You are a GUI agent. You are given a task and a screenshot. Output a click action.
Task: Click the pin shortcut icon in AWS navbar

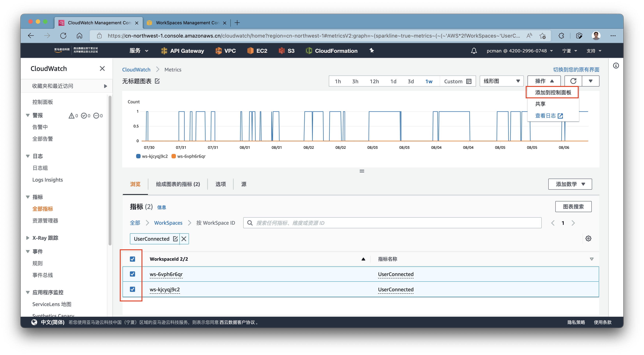point(372,51)
